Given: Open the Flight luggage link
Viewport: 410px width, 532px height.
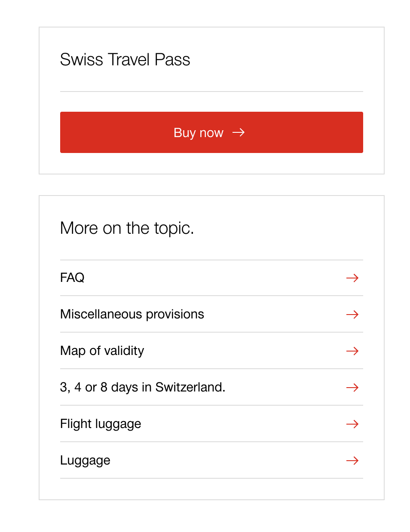Looking at the screenshot, I should tap(101, 424).
